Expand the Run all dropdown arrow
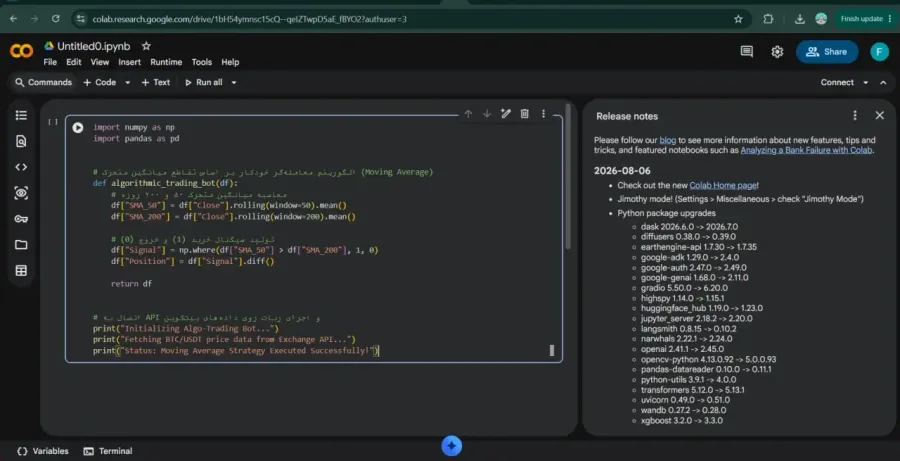Viewport: 900px width, 461px height. click(x=234, y=83)
